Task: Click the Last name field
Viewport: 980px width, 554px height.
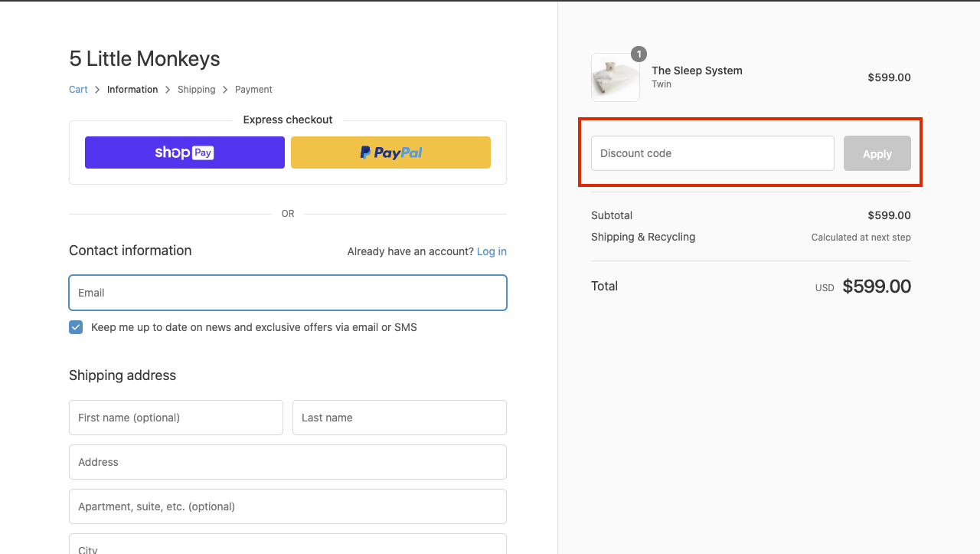Action: pyautogui.click(x=400, y=418)
